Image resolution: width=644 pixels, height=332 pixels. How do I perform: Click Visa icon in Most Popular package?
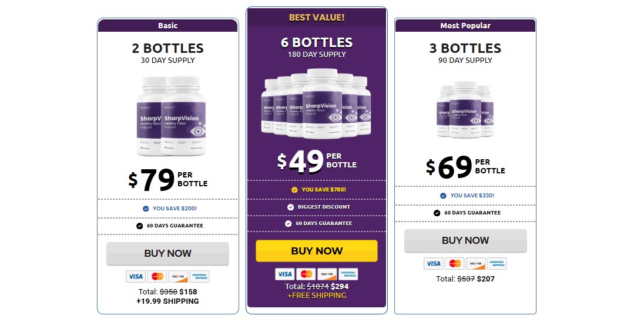433,263
